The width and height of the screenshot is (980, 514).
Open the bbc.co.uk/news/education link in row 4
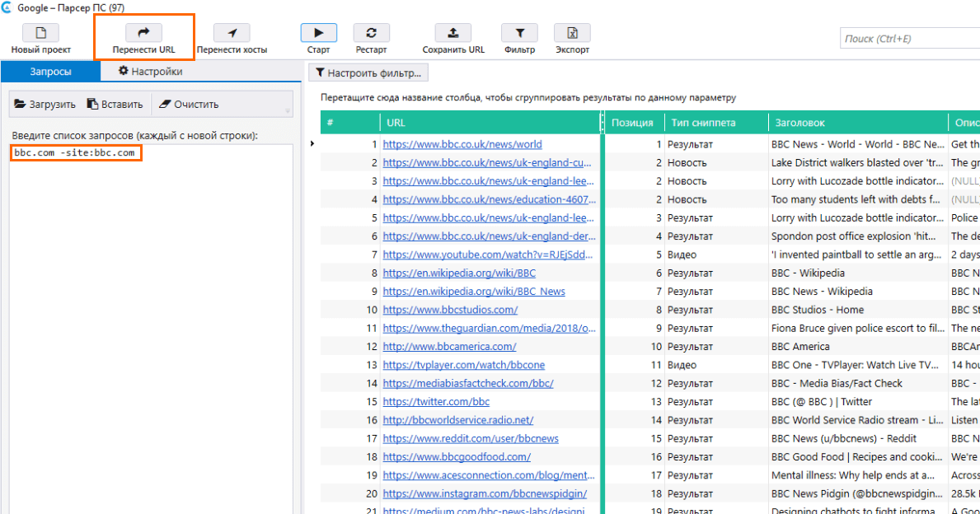(x=490, y=200)
